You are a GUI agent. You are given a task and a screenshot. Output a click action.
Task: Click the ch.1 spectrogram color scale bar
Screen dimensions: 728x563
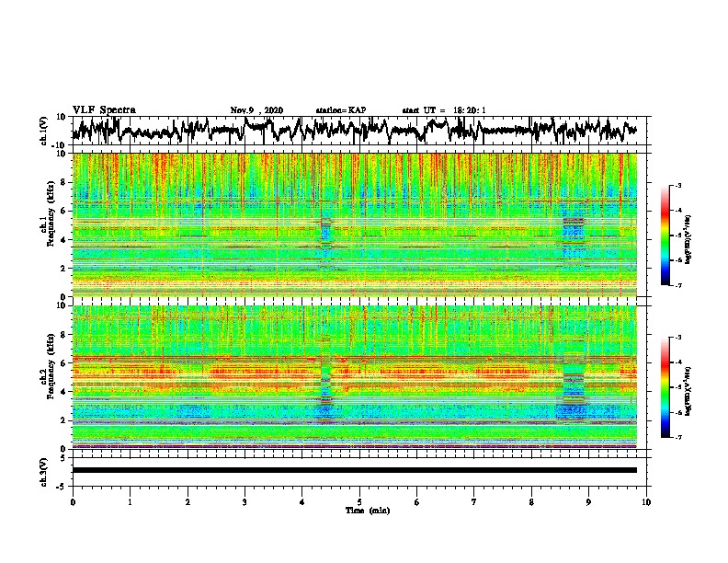(x=665, y=236)
